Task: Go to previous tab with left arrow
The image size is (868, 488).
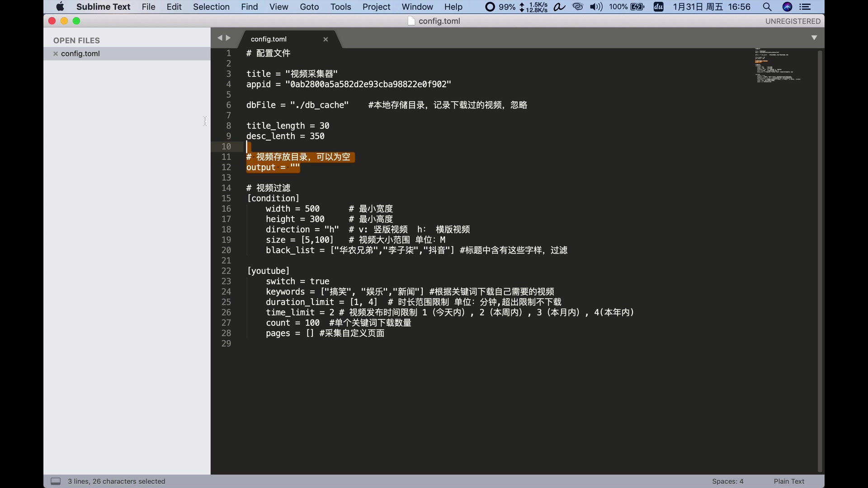Action: point(220,38)
